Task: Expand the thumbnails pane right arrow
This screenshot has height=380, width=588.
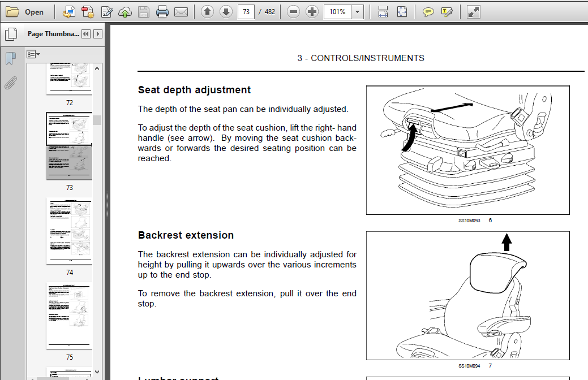Action: pyautogui.click(x=98, y=34)
